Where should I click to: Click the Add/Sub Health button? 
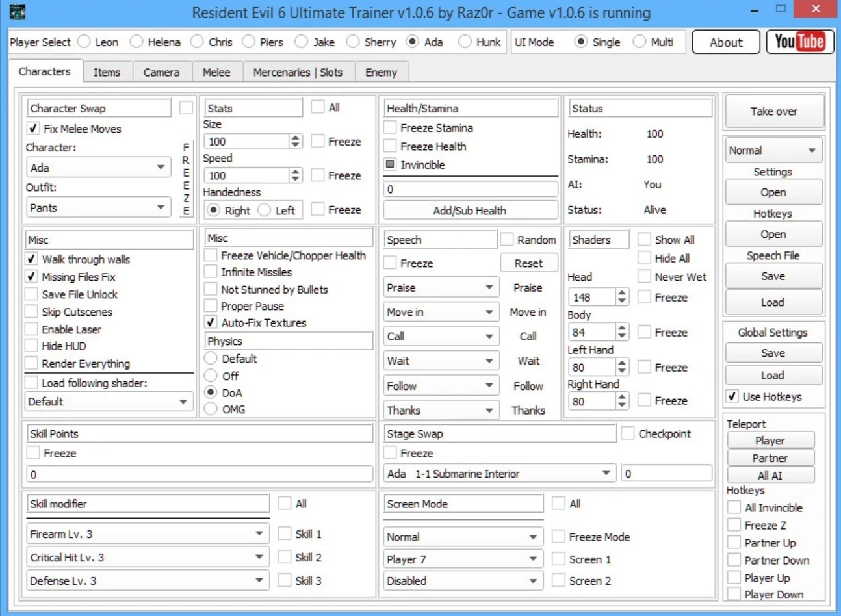pos(470,211)
